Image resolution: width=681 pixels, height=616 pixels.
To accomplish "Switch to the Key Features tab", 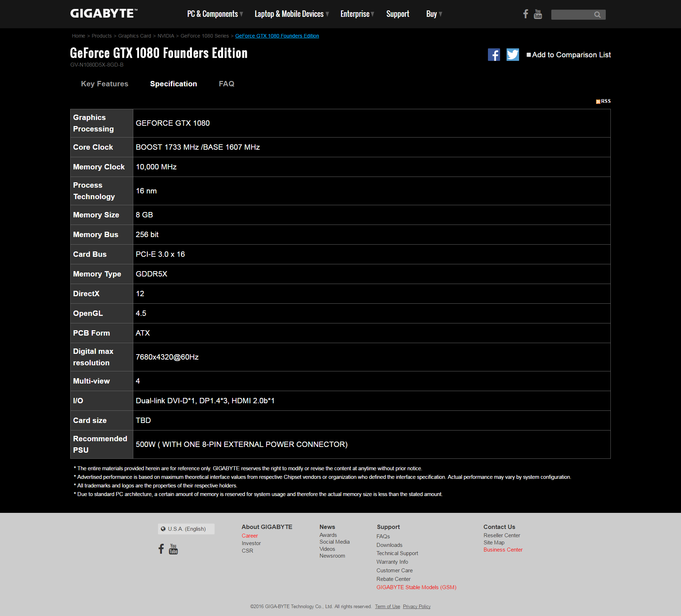I will tap(105, 84).
